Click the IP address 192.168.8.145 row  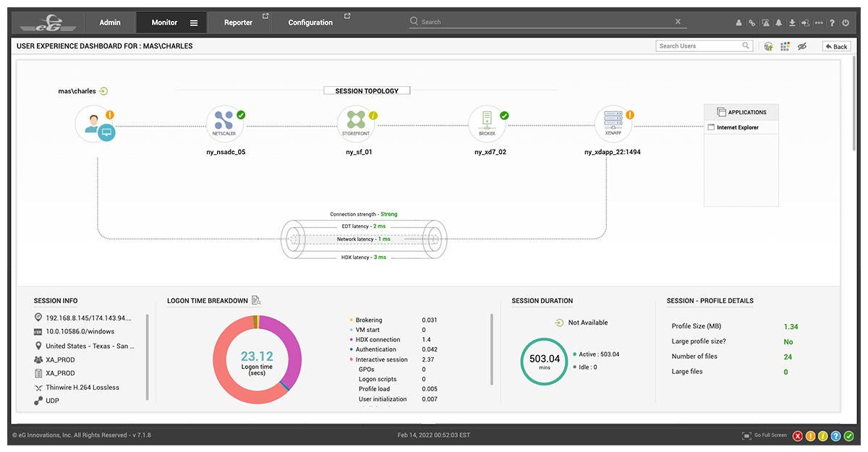pyautogui.click(x=84, y=317)
